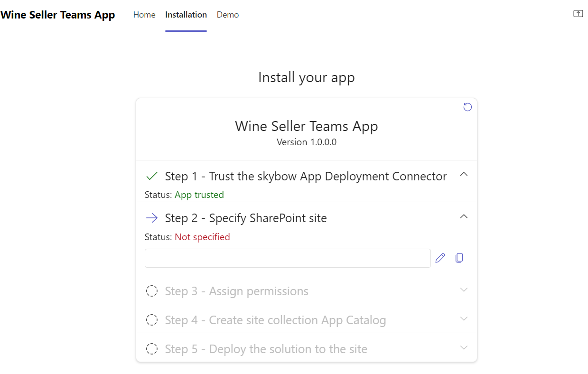
Task: Click the Wine Seller Teams App header title
Action: pyautogui.click(x=57, y=15)
